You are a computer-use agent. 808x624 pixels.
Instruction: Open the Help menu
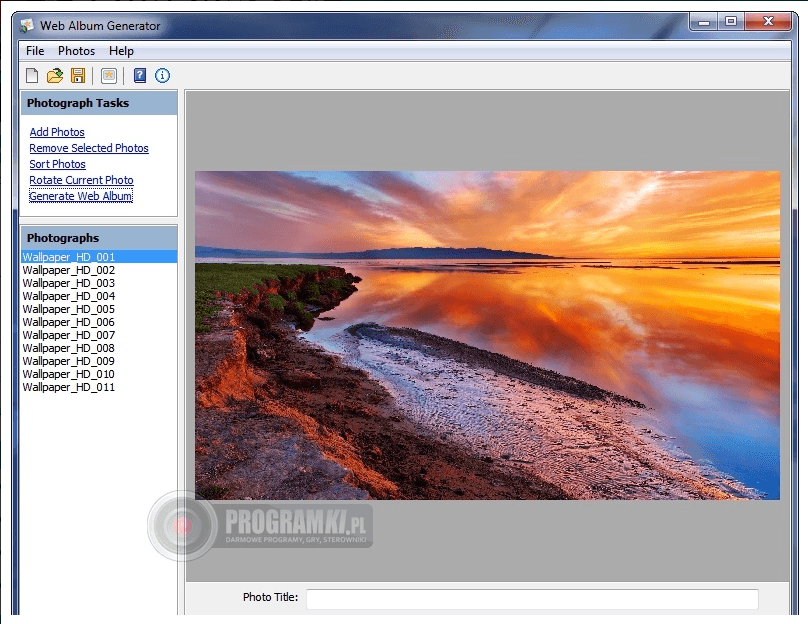(x=121, y=51)
